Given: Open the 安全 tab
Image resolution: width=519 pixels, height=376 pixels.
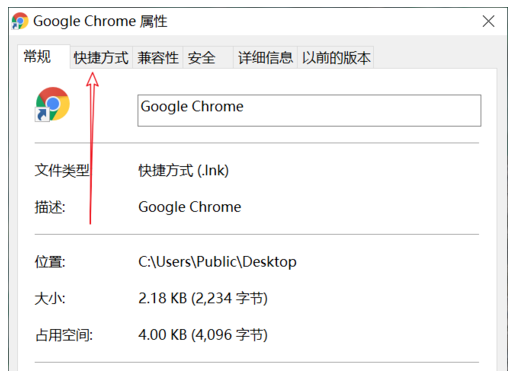Looking at the screenshot, I should tap(208, 58).
